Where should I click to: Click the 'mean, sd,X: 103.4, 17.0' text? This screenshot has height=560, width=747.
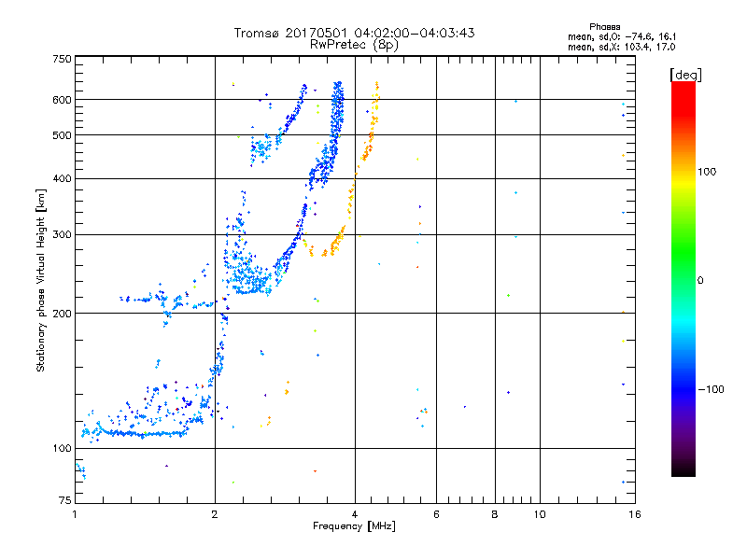pos(621,47)
